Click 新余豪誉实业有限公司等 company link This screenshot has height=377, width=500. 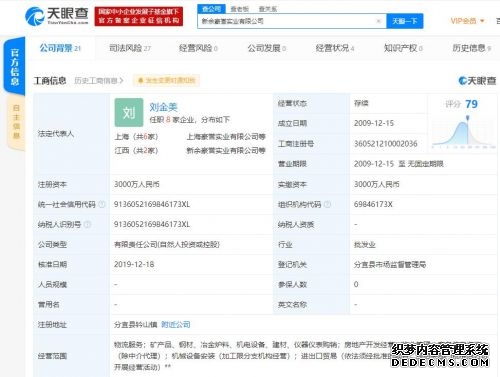[x=226, y=151]
